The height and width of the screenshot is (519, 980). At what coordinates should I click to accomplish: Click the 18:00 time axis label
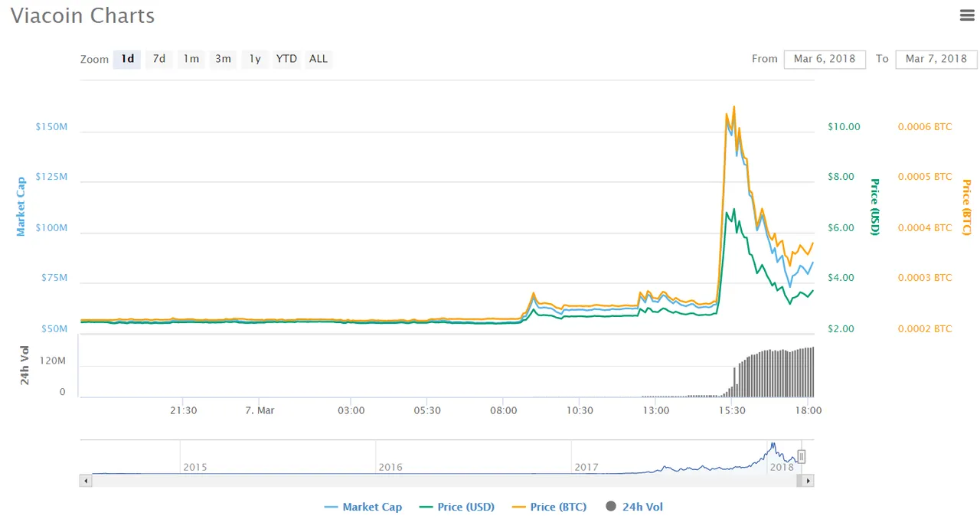[808, 410]
